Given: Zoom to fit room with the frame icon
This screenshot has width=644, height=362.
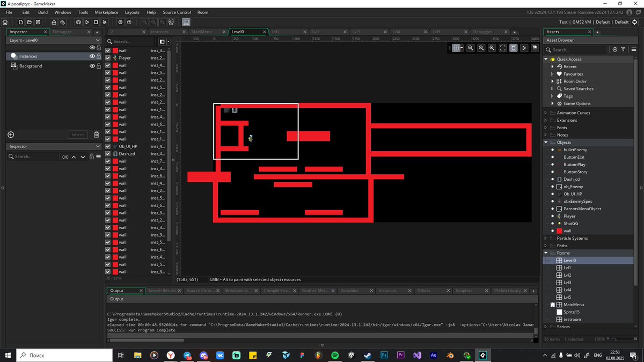Looking at the screenshot, I should click(503, 48).
